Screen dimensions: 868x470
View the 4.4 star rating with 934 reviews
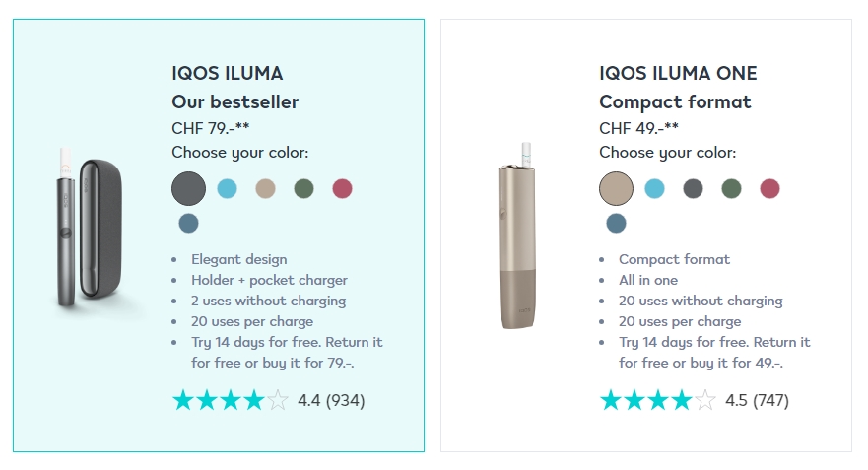269,400
